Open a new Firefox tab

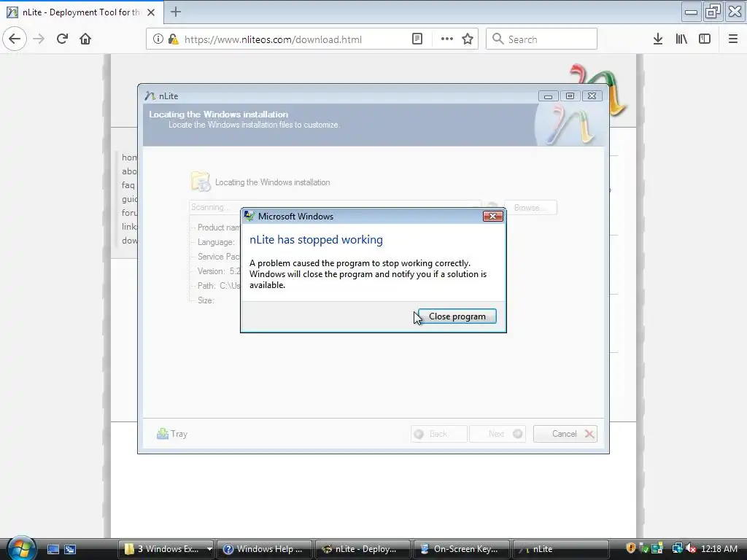(x=176, y=12)
